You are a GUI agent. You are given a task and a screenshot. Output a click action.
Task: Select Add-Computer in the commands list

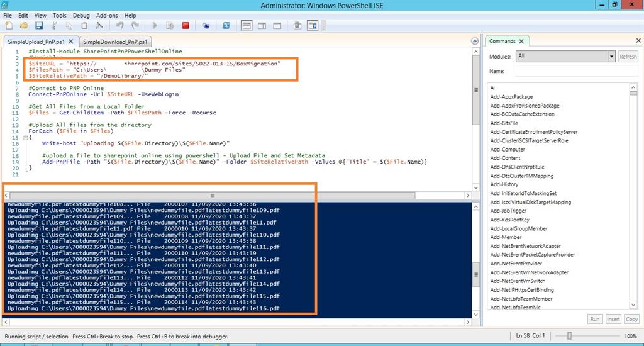(508, 150)
